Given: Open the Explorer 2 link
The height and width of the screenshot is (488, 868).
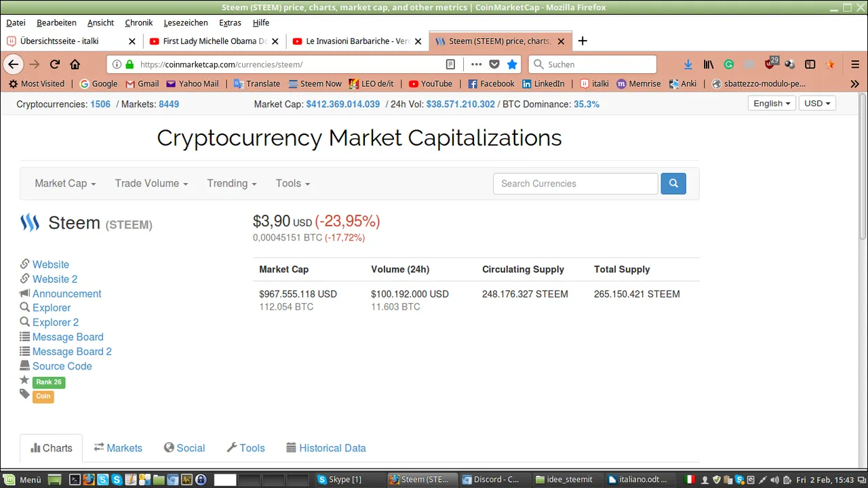Looking at the screenshot, I should coord(56,323).
